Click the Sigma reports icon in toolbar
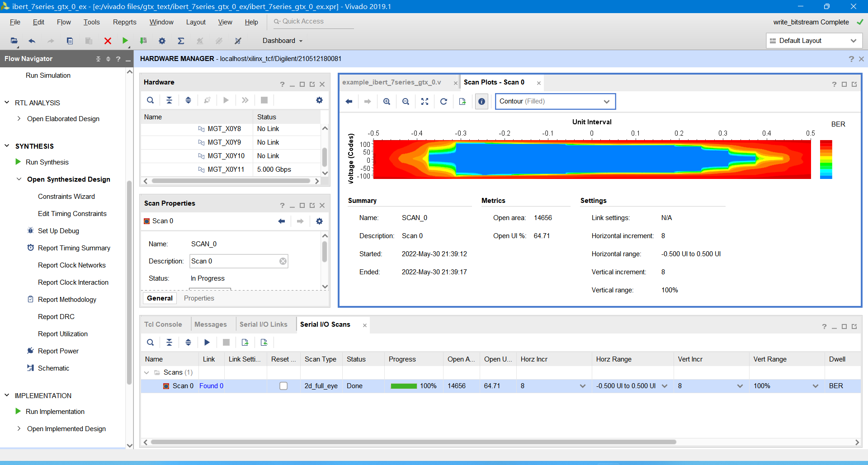This screenshot has width=868, height=465. click(181, 41)
